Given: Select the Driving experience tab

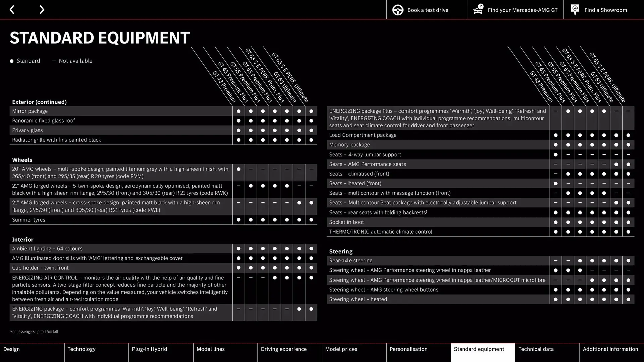Looking at the screenshot, I should [x=290, y=352].
